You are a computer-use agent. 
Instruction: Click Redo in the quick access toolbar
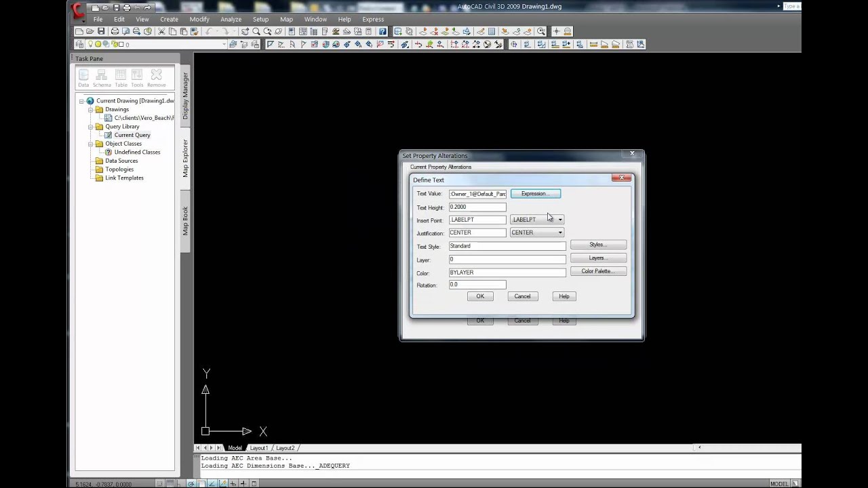[x=147, y=7]
